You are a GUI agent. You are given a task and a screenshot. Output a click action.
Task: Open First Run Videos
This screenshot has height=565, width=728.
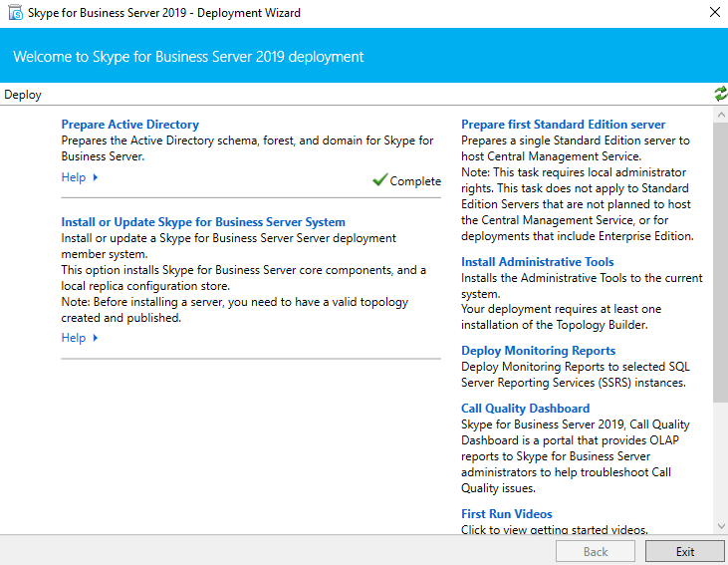coord(507,514)
